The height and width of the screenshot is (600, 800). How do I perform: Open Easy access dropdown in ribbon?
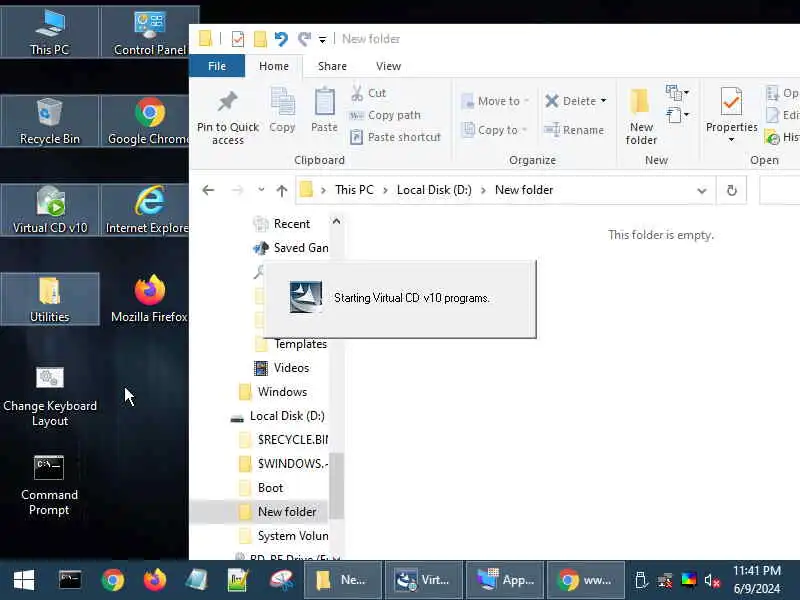click(x=678, y=115)
